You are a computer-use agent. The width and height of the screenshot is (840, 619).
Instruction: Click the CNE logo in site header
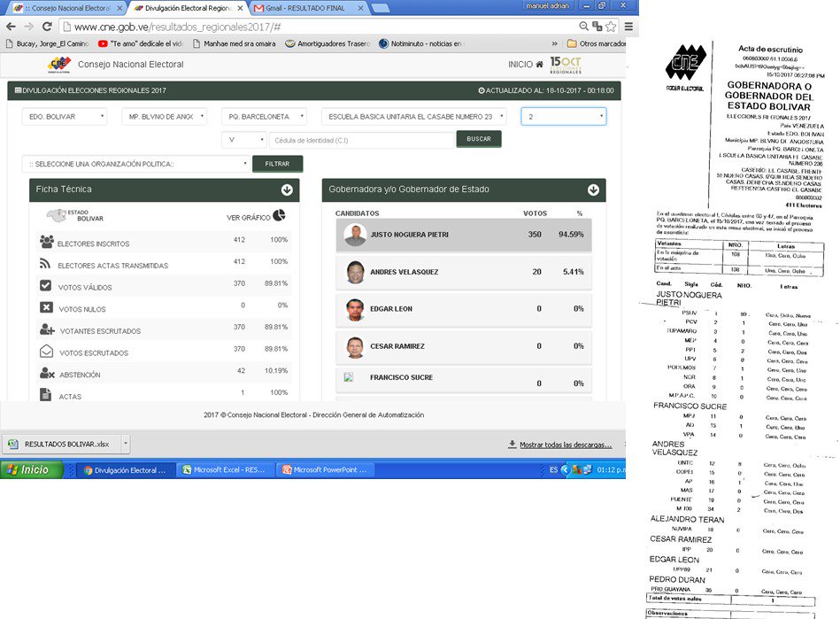(x=59, y=65)
